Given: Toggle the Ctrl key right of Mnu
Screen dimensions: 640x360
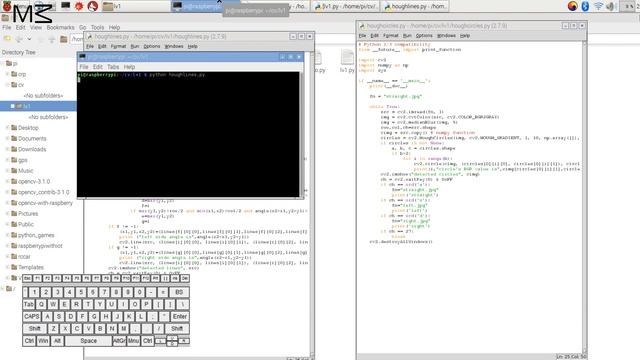Looking at the screenshot, I should pos(147,340).
